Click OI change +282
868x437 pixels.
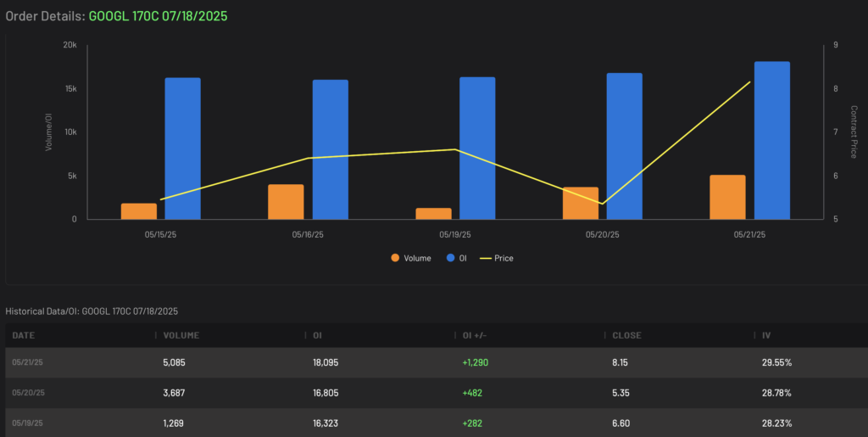coord(472,423)
